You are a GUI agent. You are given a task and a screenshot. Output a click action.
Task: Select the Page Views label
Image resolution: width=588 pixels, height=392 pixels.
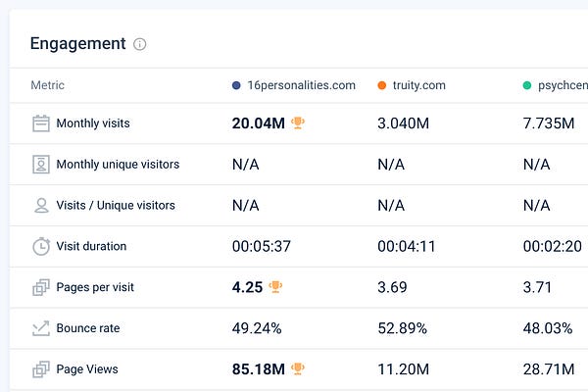tap(87, 369)
